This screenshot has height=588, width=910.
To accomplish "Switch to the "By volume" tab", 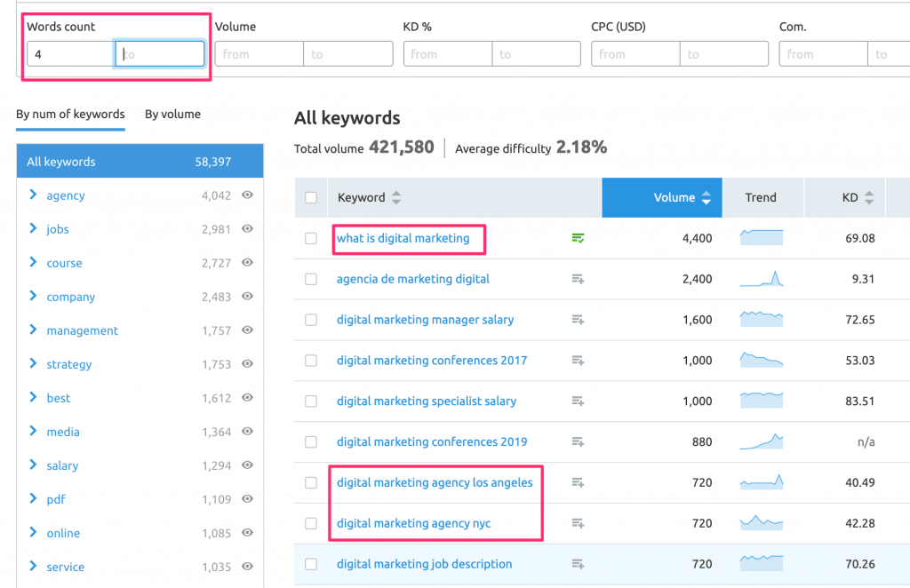I will (172, 114).
